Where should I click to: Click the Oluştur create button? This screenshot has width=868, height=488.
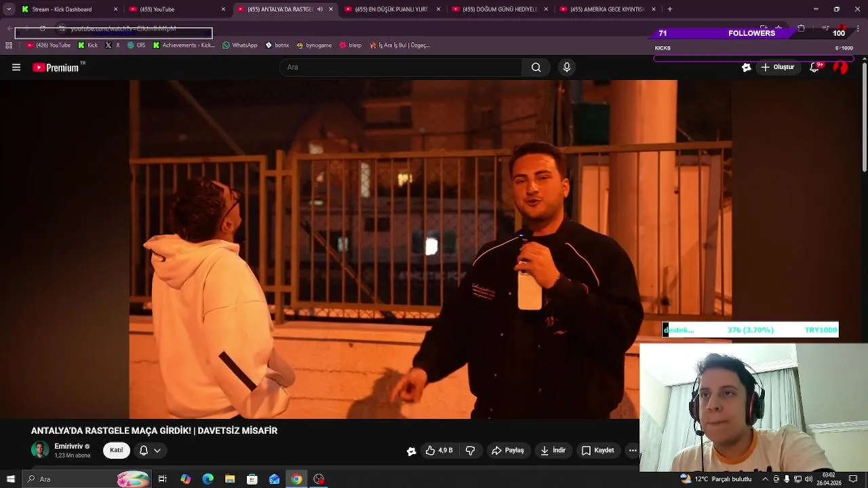[777, 67]
